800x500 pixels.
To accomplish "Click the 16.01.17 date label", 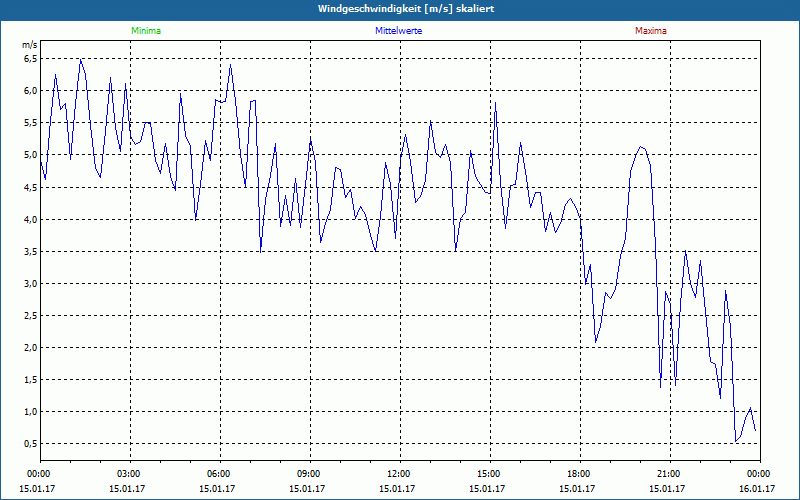I will pyautogui.click(x=757, y=489).
